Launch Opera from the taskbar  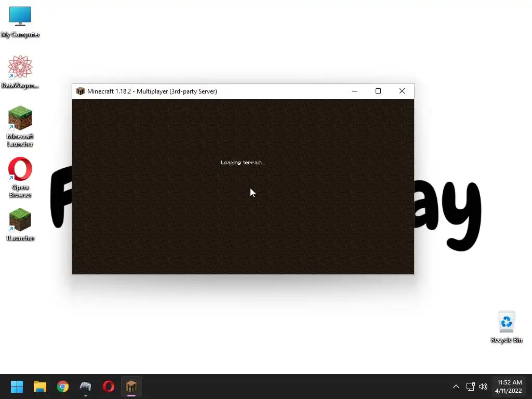pyautogui.click(x=108, y=387)
